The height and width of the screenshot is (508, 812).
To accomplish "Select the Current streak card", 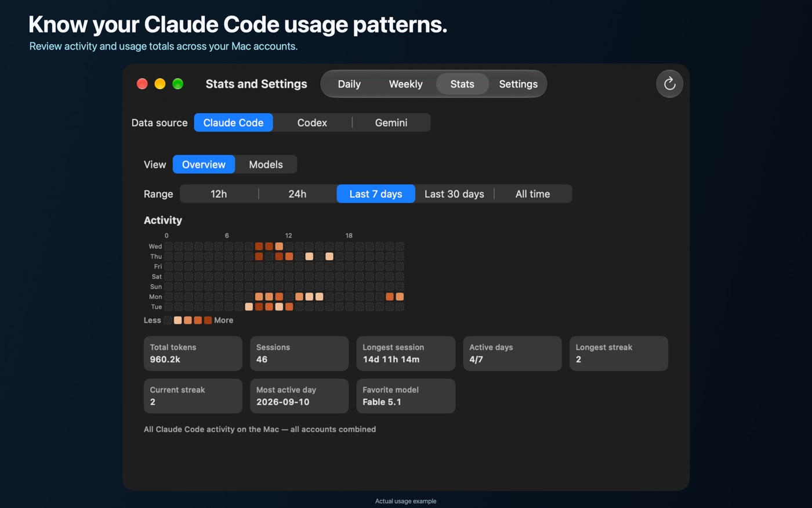I will click(193, 396).
